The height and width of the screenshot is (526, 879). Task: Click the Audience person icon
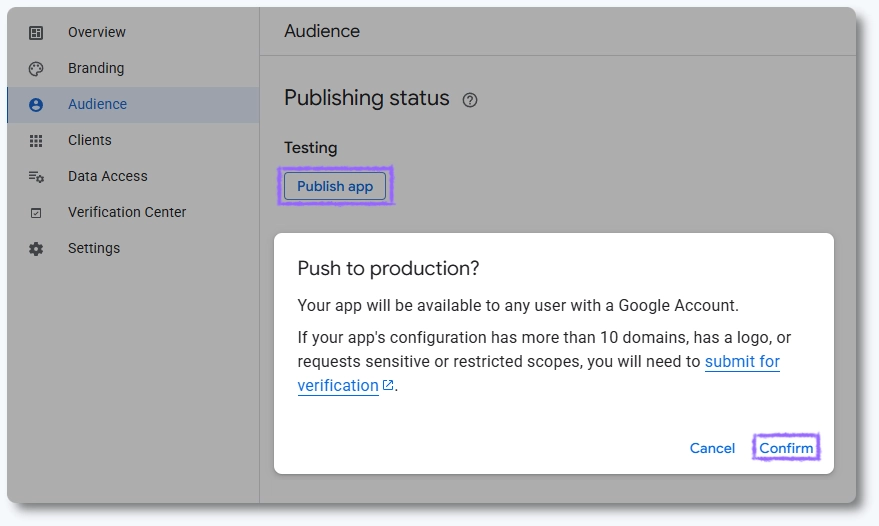(36, 105)
